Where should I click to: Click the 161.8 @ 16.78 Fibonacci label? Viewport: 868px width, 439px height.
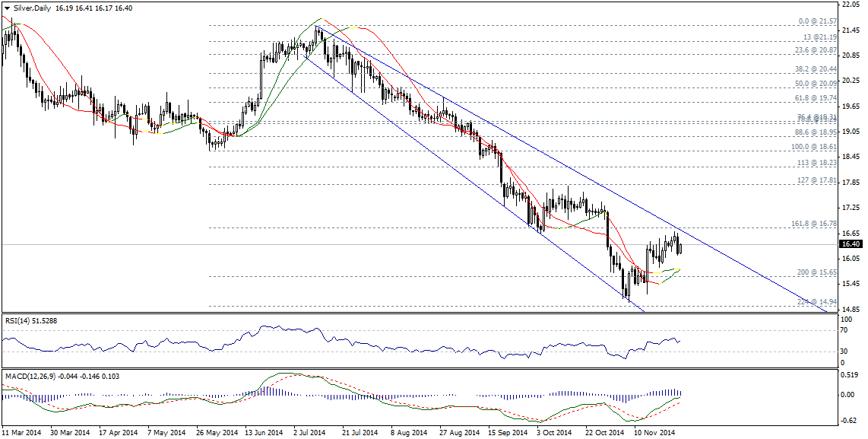[809, 224]
